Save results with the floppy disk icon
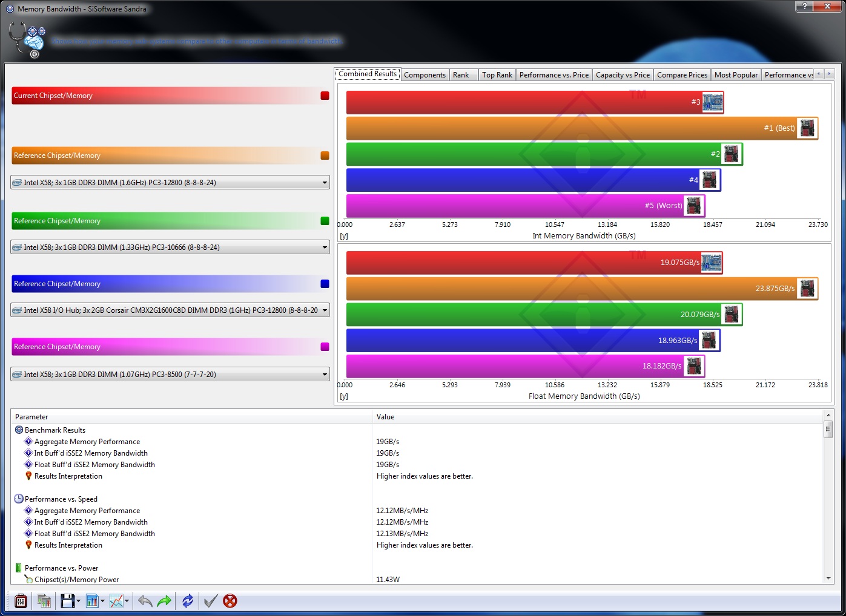This screenshot has width=846, height=616. [67, 601]
